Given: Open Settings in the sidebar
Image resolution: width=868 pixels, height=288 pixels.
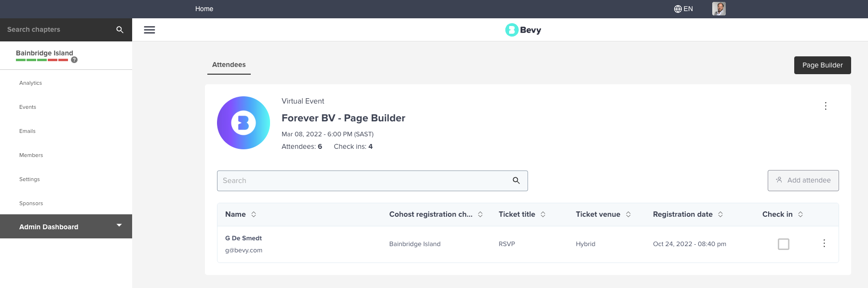Looking at the screenshot, I should (x=29, y=179).
